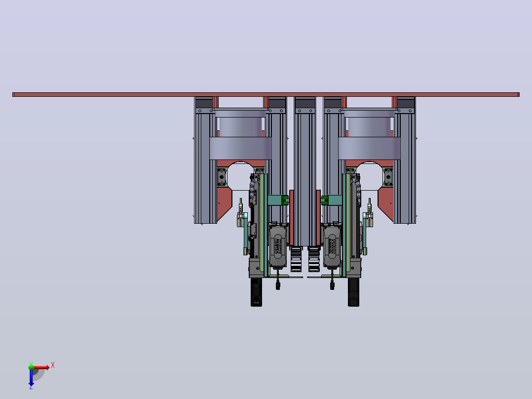Pick the outer-right bolted bearing mount
Screen dimensions: 532x399
pyautogui.click(x=388, y=177)
